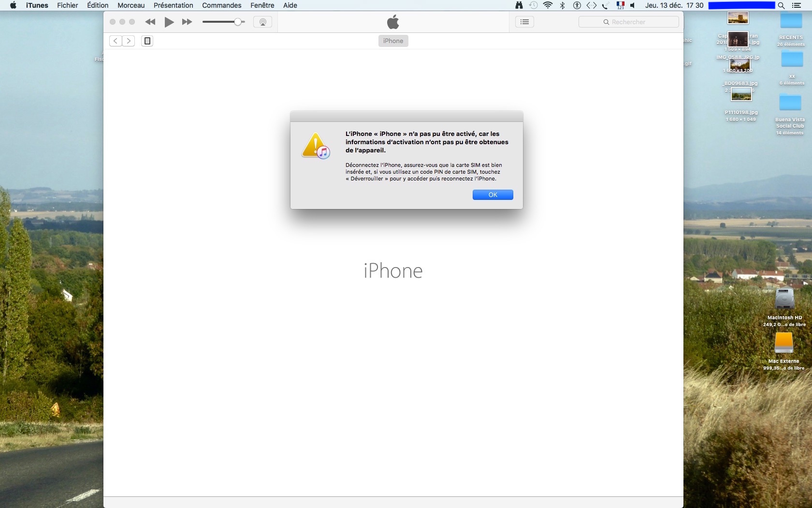Close the iTunes window
This screenshot has width=812, height=508.
click(x=113, y=22)
